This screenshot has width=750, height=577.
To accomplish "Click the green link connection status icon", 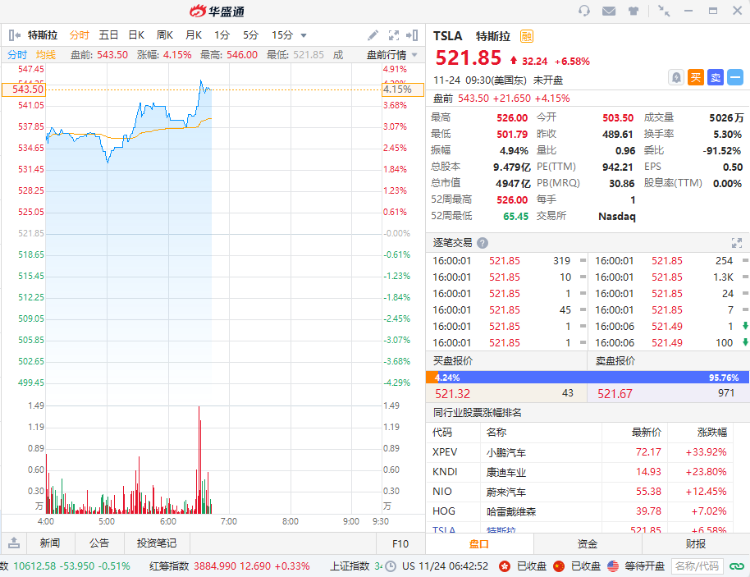I will pyautogui.click(x=737, y=566).
